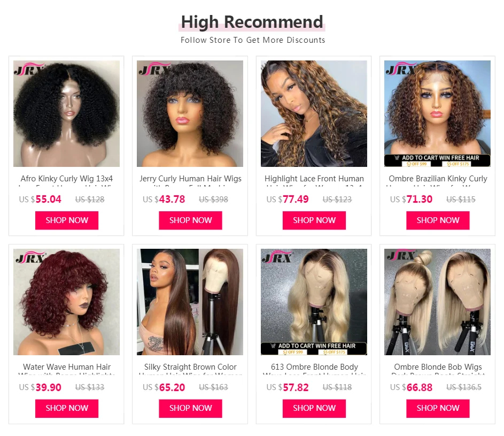Open the burgundy Water Wave wig image

(66, 302)
